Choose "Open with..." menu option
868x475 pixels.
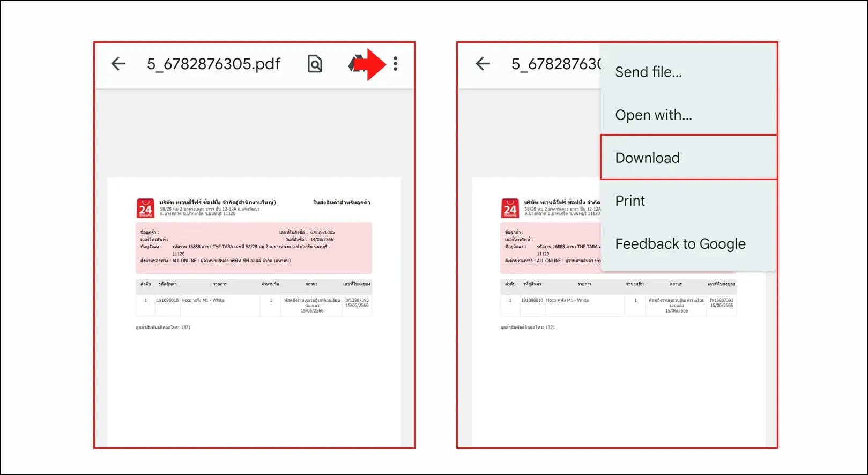(653, 115)
